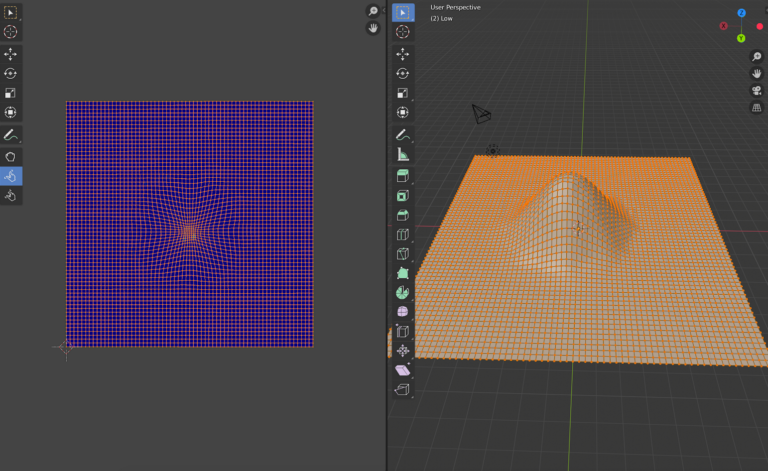This screenshot has height=471, width=768.
Task: Select the UV editor Select Box tool
Action: tap(10, 12)
